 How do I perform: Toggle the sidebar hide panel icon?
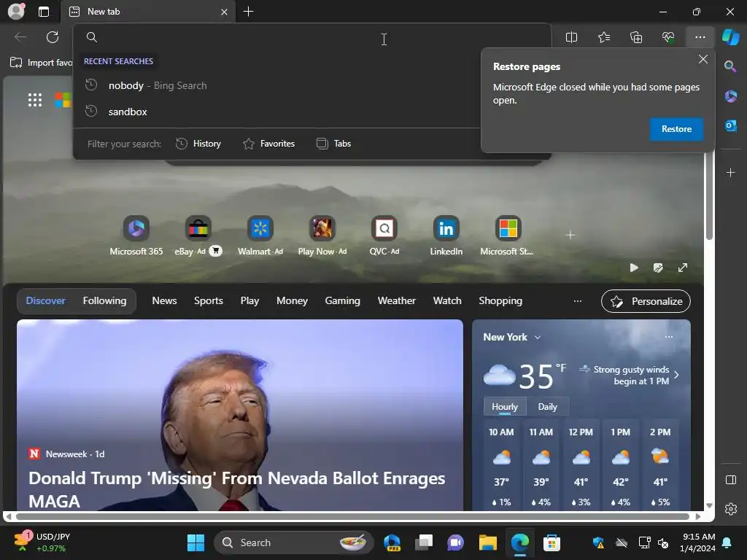(x=730, y=480)
